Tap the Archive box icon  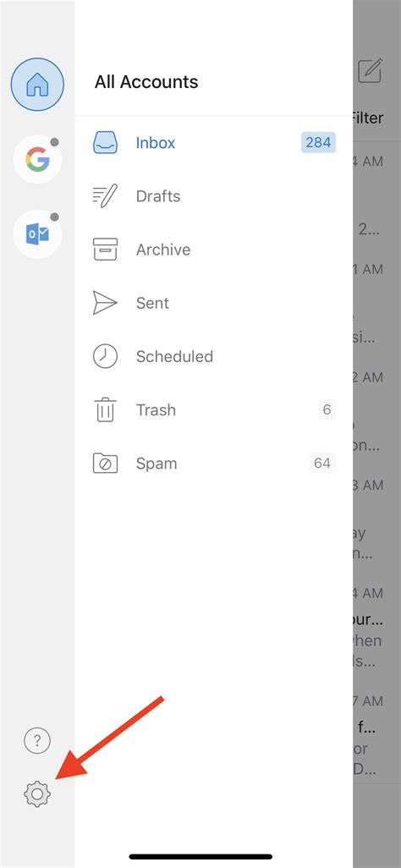click(105, 250)
